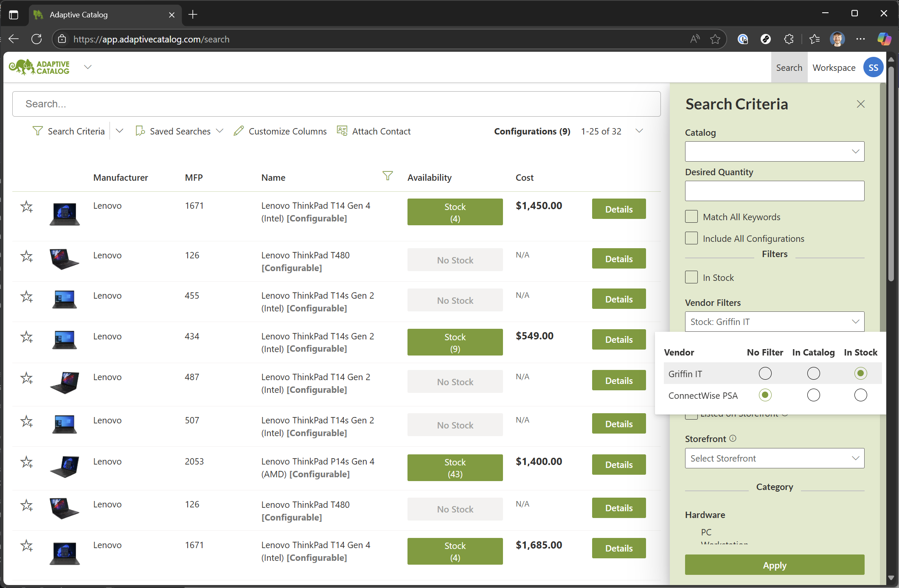Expand the Search Criteria dropdown arrow
This screenshot has width=899, height=588.
pyautogui.click(x=120, y=131)
